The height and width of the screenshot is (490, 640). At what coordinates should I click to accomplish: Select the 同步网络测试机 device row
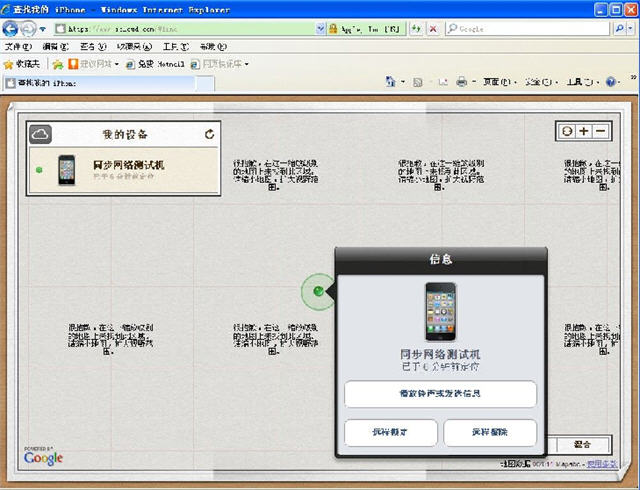(124, 170)
